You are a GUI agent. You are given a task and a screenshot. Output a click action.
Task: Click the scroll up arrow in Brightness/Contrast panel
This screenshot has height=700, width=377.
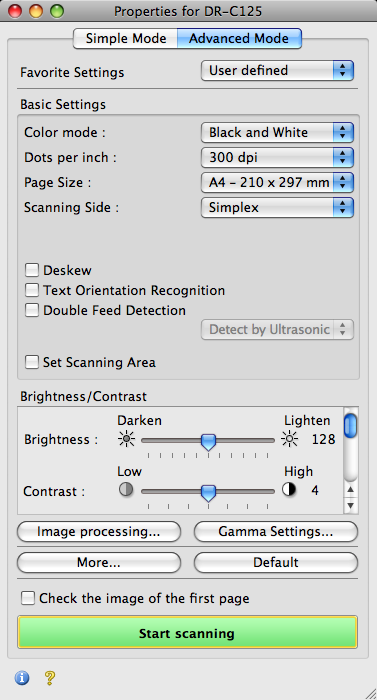tap(351, 490)
